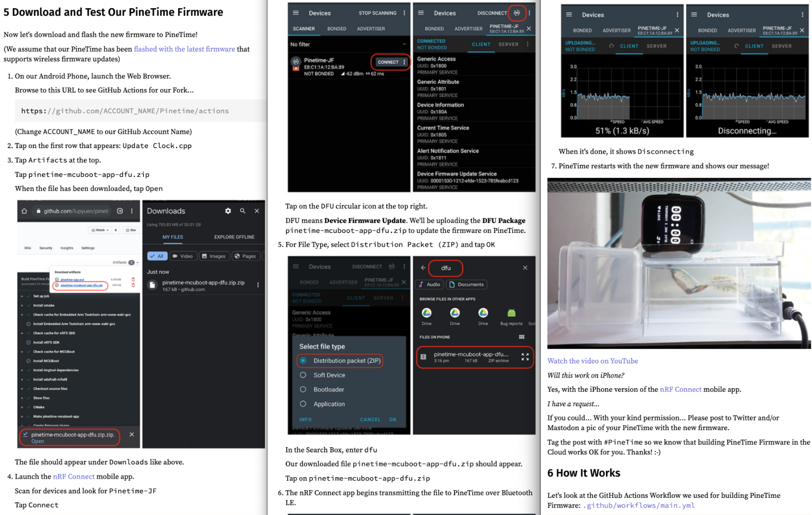The height and width of the screenshot is (515, 812).
Task: Open the Downloads settings gear
Action: pos(228,211)
